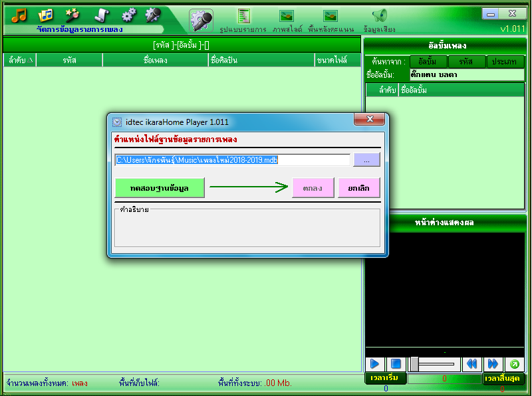Viewport: 532px width, 396px height.
Task: Click the พื้นที่เก็บไฟล์ status text
Action: pyautogui.click(x=139, y=383)
